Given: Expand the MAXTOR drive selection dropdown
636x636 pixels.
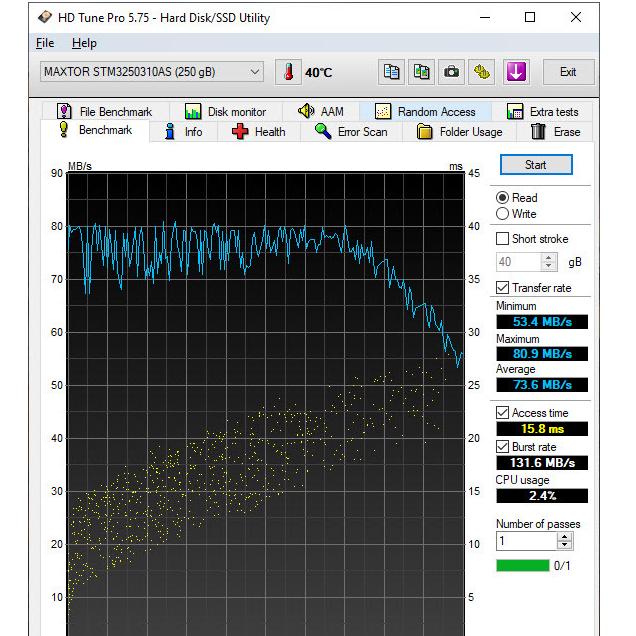Looking at the screenshot, I should 255,72.
